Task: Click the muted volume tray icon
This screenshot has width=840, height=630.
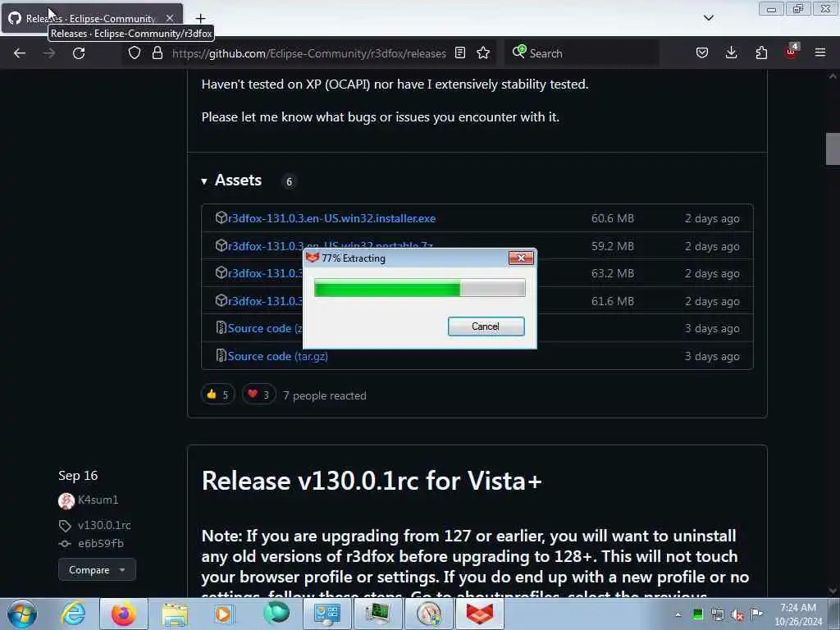Action: click(x=737, y=614)
